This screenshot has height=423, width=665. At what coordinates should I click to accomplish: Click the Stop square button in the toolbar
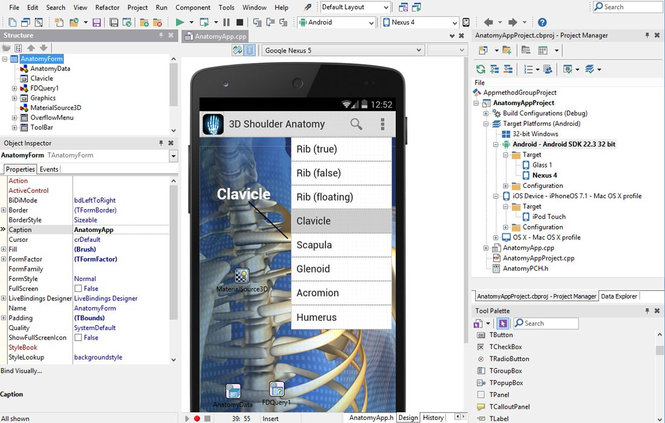point(240,22)
